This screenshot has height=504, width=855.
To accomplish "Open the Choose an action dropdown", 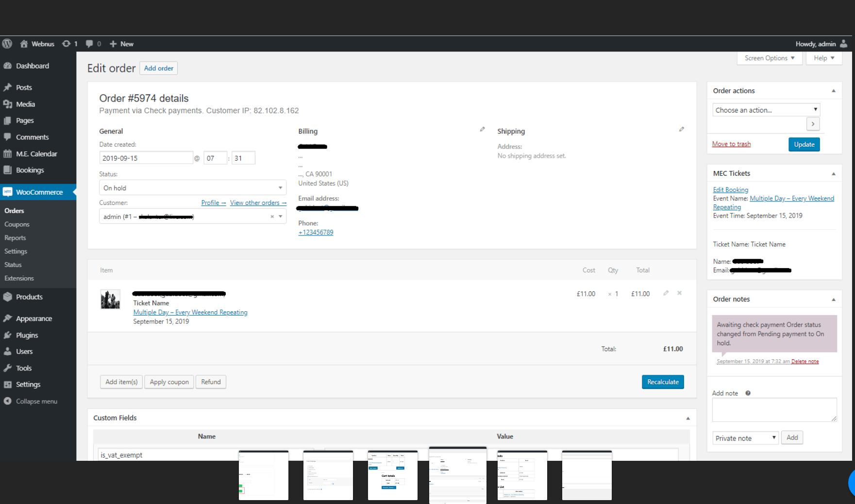I will (766, 110).
